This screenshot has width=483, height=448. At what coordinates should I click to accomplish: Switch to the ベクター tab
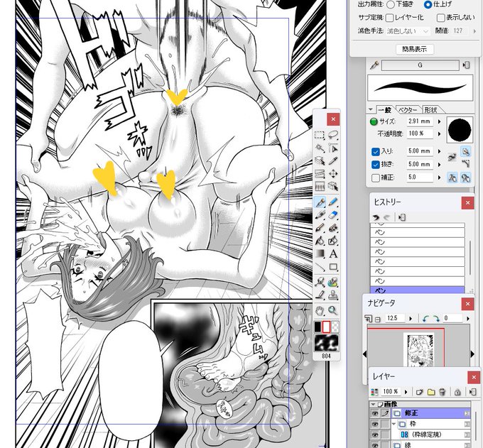407,109
